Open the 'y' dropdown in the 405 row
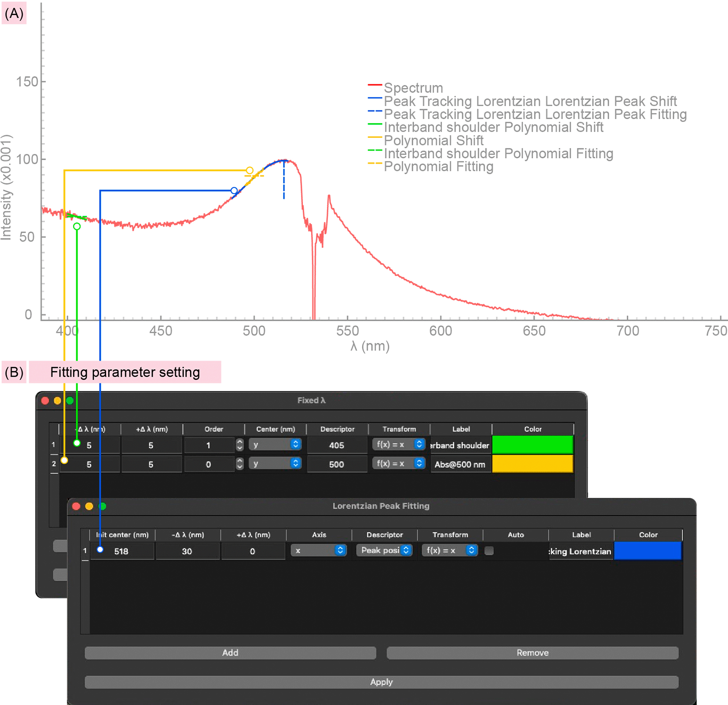The height and width of the screenshot is (705, 728). click(275, 444)
